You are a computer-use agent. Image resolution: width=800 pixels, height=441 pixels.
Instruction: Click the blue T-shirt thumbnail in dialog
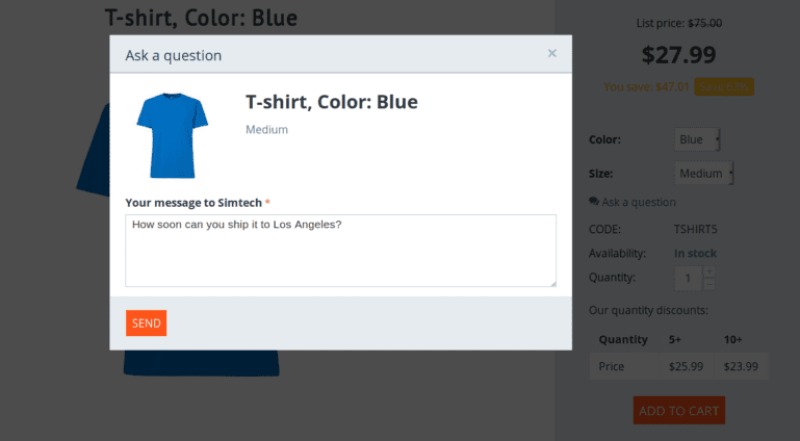pyautogui.click(x=171, y=135)
